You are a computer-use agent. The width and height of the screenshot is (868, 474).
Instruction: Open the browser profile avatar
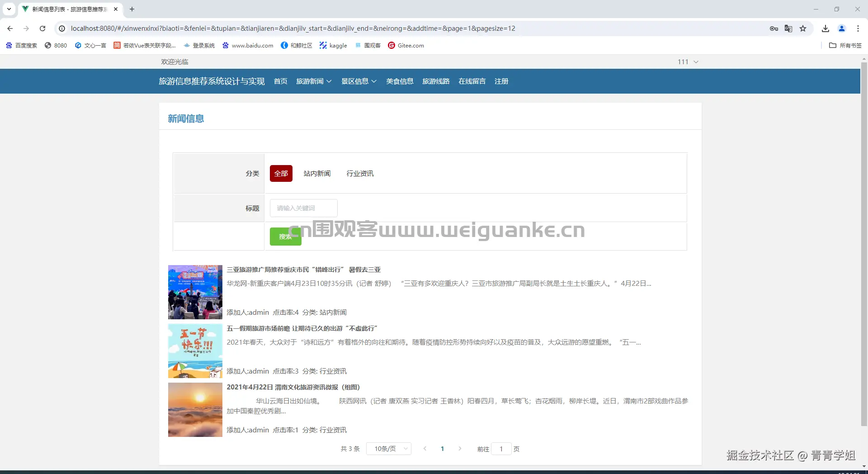coord(842,28)
